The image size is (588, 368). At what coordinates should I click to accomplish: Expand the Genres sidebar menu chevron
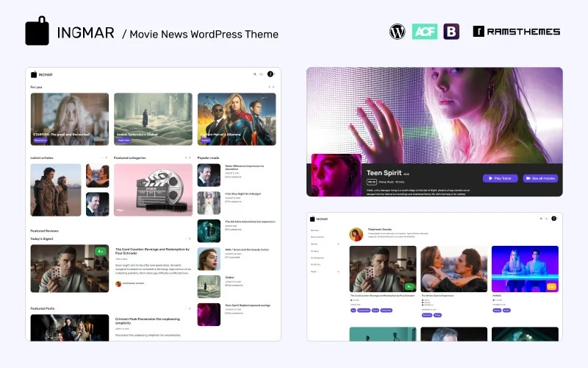(x=338, y=244)
